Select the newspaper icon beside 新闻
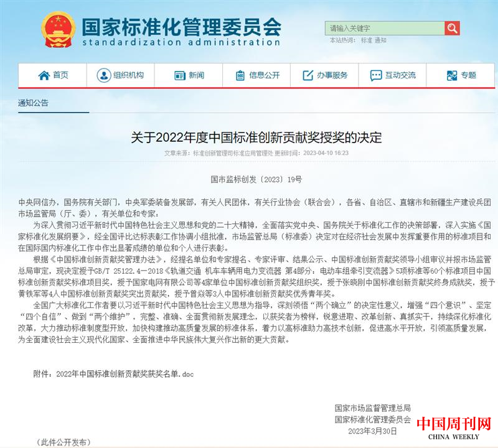 point(180,75)
